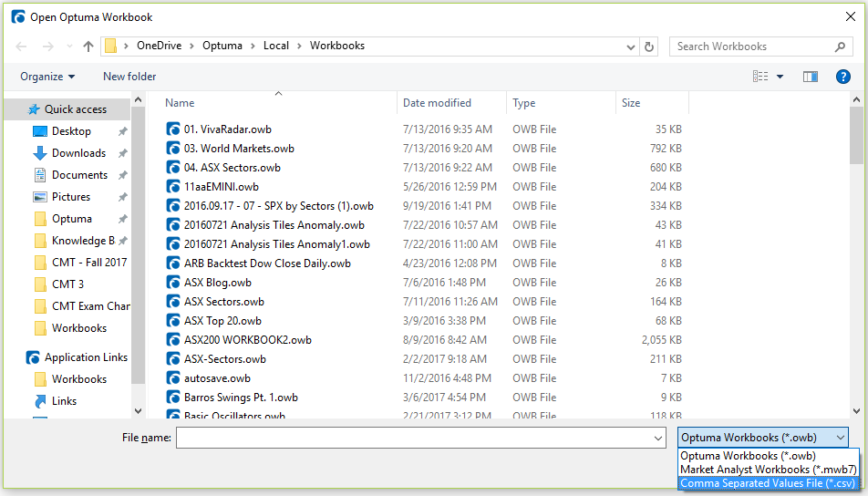Open Desktop in the navigation pane
Screen dimensions: 868x496
click(71, 131)
